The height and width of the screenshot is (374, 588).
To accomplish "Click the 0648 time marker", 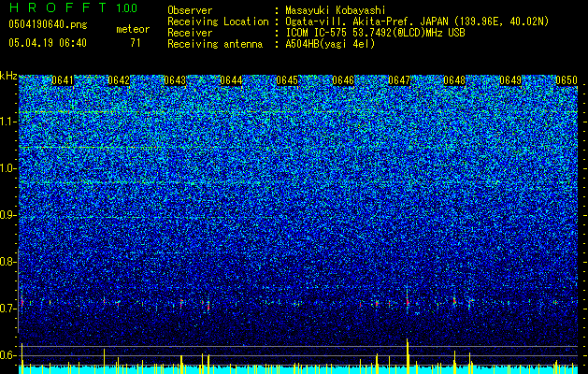I will click(x=454, y=80).
